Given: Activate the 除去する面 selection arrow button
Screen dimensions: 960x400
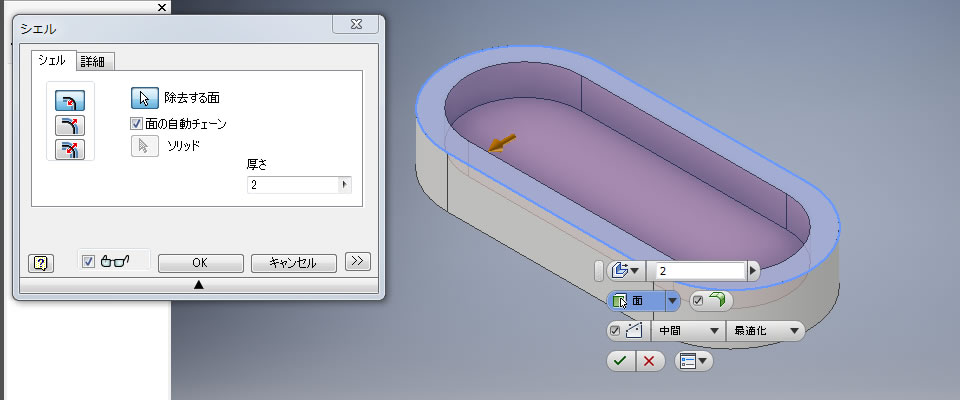Looking at the screenshot, I should [144, 97].
